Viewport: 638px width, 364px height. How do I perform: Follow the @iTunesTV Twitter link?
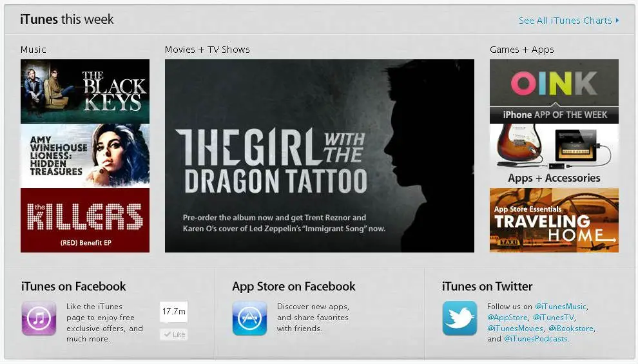pyautogui.click(x=554, y=317)
